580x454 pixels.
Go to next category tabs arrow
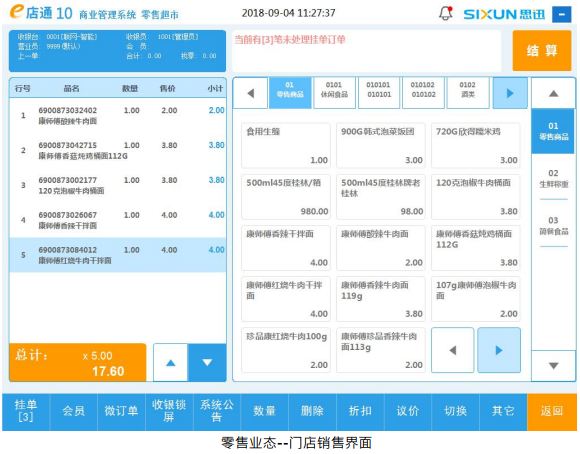[510, 93]
